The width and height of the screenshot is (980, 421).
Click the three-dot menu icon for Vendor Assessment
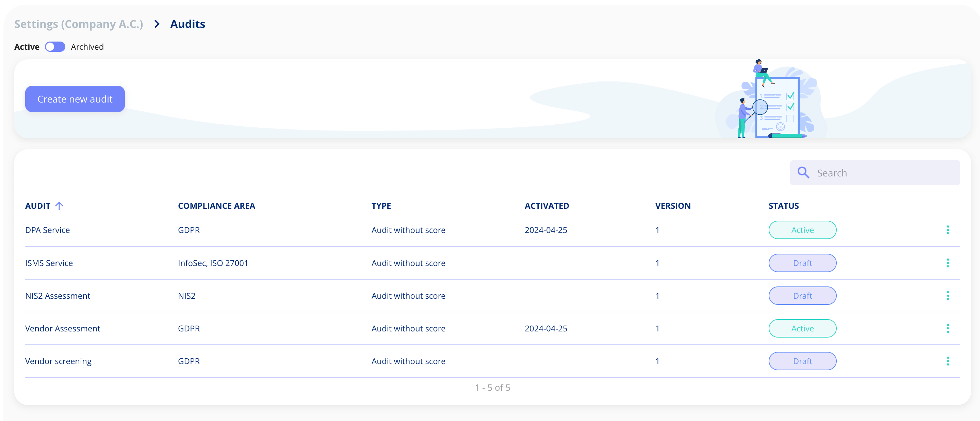pos(948,328)
